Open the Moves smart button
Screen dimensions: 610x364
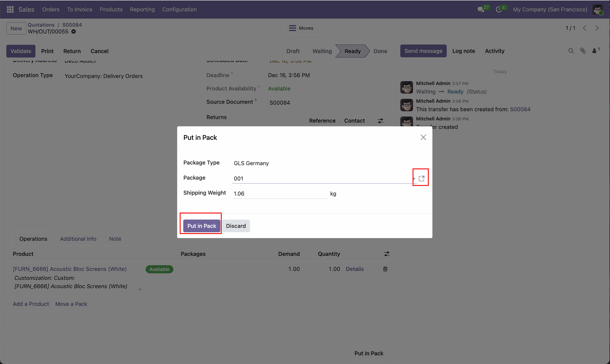301,28
